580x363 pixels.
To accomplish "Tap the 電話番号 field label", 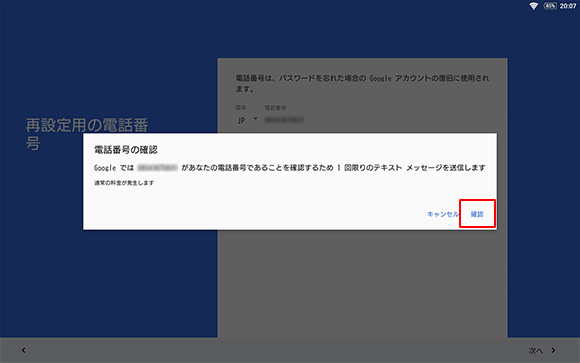I will pos(275,108).
